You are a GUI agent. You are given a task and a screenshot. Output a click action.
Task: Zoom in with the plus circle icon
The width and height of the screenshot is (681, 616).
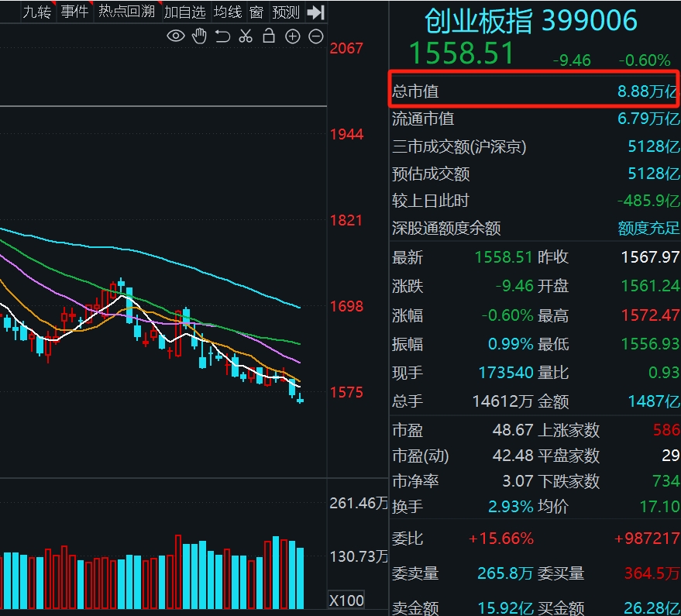(x=292, y=36)
